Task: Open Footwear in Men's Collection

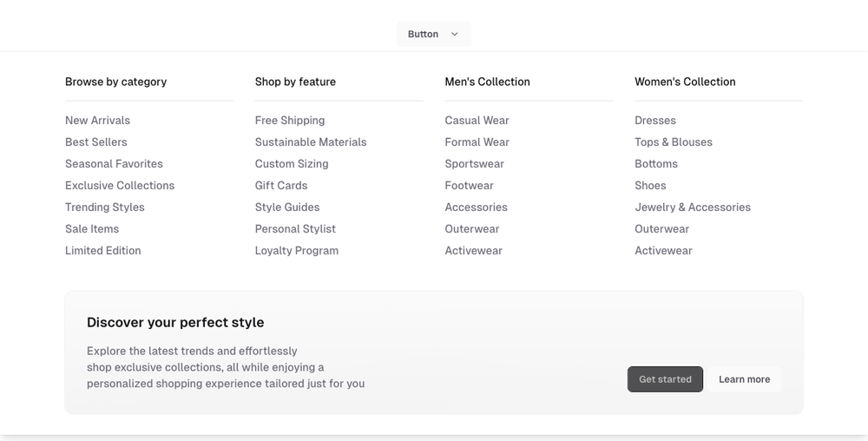Action: [x=469, y=186]
